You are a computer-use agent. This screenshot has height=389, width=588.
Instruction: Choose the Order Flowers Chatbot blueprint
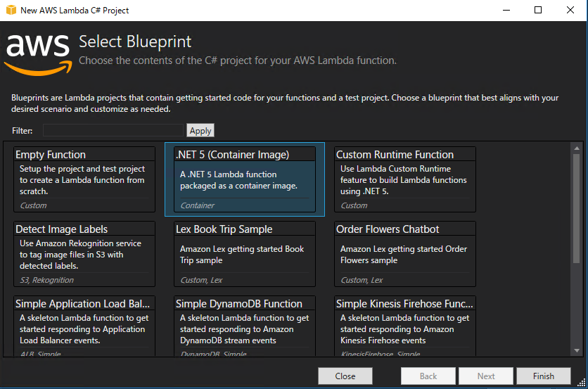[x=405, y=254]
